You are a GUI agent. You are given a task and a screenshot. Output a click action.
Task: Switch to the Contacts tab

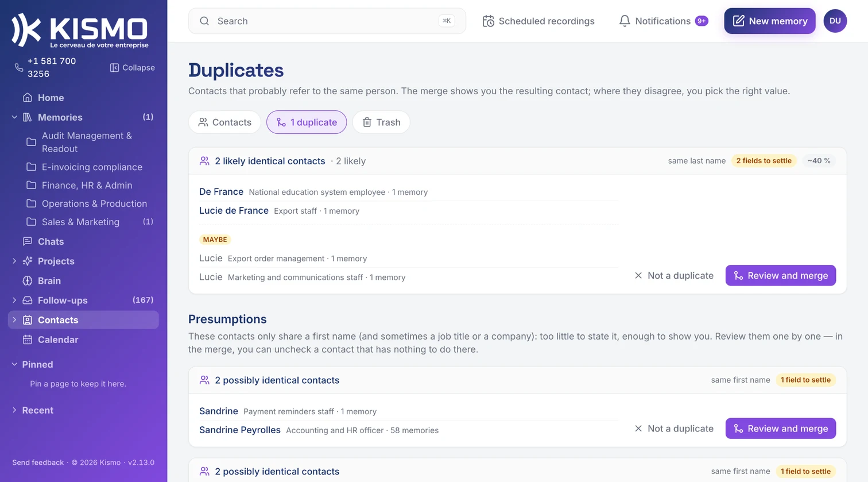point(224,122)
